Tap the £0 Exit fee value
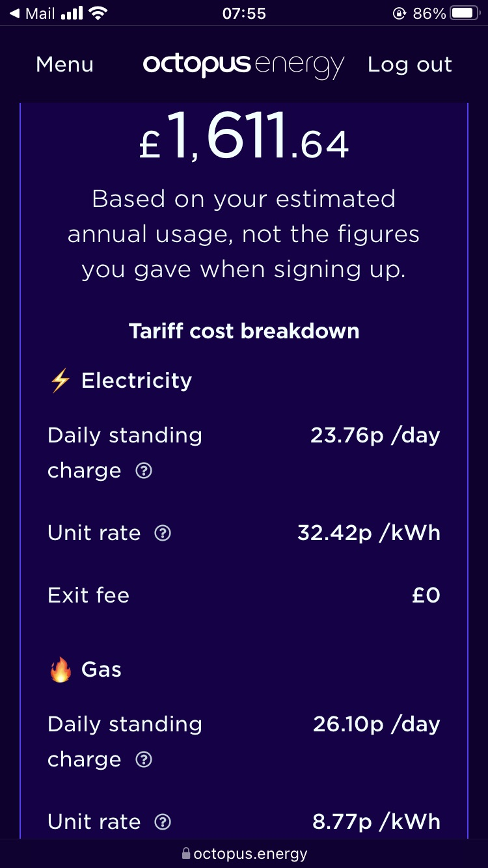 coord(426,595)
